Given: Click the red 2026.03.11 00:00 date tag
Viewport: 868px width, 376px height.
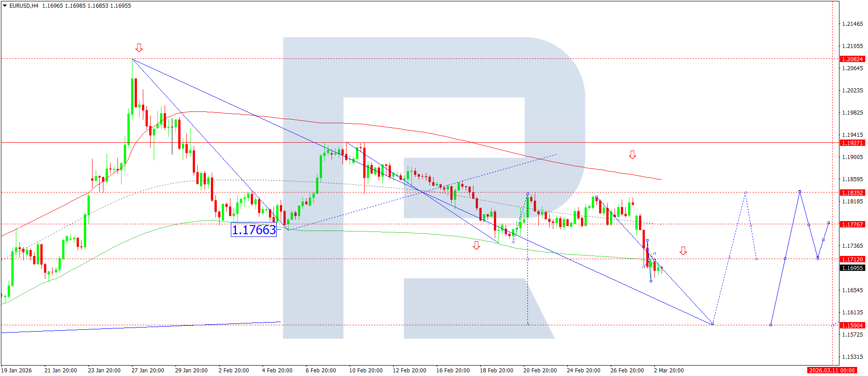Looking at the screenshot, I should tap(832, 371).
